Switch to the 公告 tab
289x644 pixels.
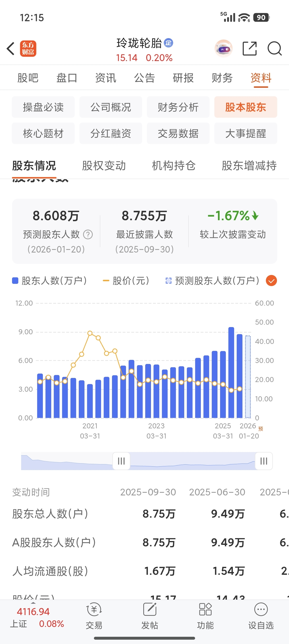click(x=144, y=78)
